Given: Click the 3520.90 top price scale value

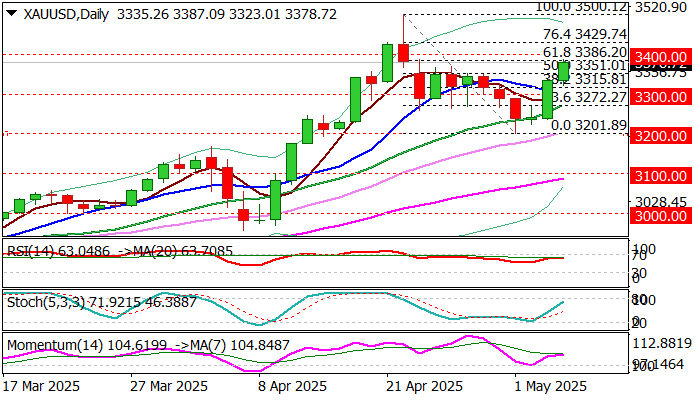Looking at the screenshot, I should 661,7.
